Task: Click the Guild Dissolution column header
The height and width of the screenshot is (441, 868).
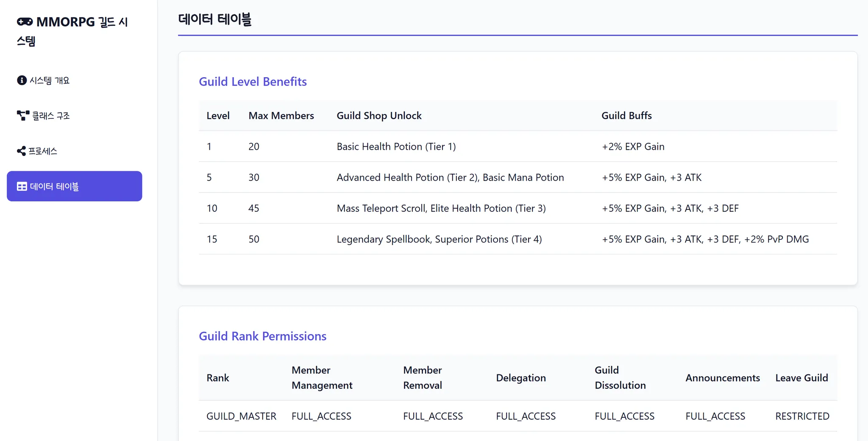Action: [620, 377]
